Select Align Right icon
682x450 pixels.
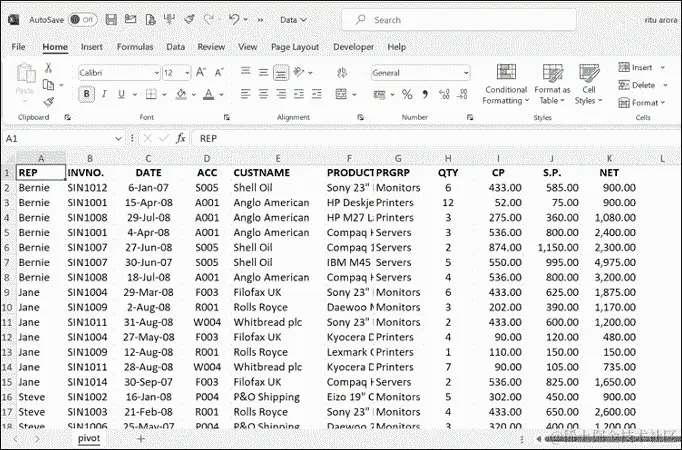[281, 94]
